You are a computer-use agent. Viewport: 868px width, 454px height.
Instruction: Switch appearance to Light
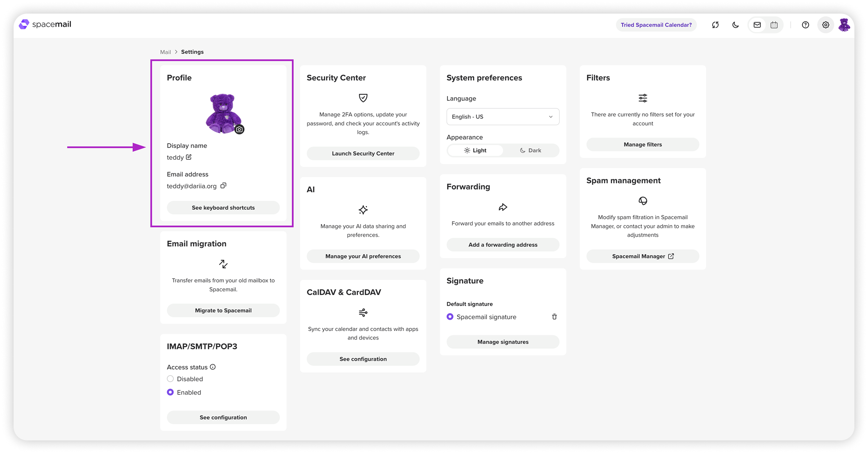475,151
